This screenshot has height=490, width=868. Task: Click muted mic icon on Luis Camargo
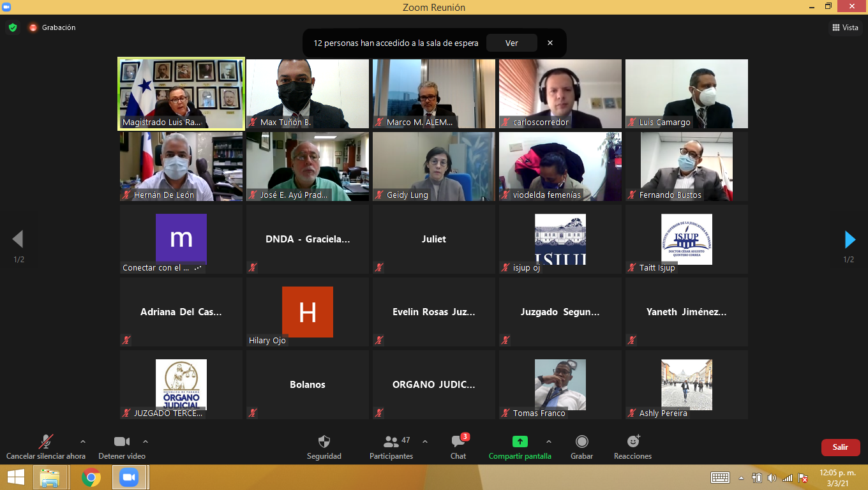click(632, 122)
